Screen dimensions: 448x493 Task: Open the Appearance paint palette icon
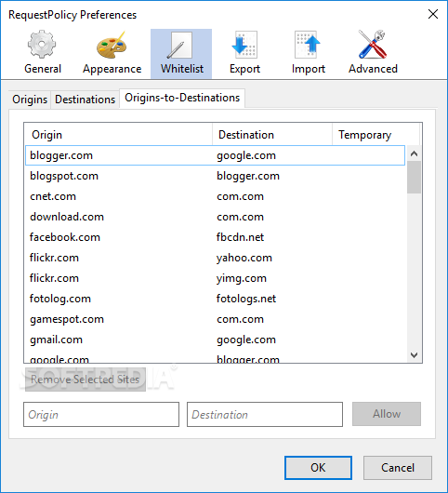[112, 45]
